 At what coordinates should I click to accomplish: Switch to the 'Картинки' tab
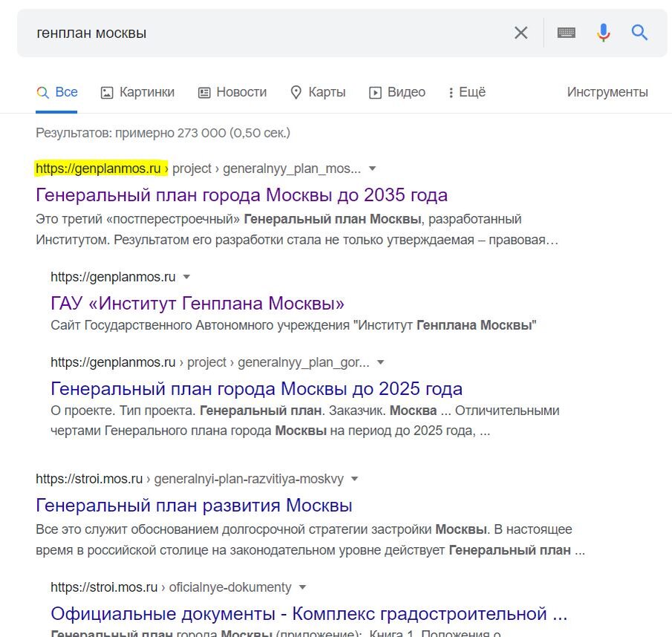137,92
